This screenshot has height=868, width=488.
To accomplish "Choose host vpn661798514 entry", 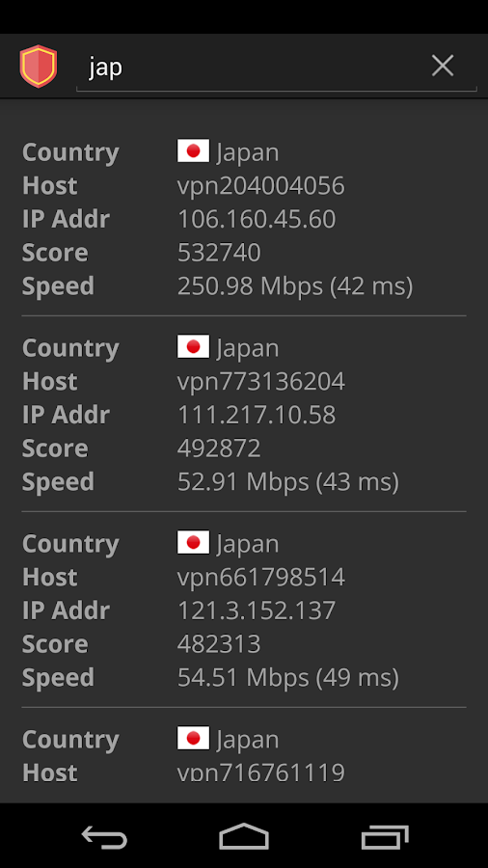I will click(x=261, y=578).
